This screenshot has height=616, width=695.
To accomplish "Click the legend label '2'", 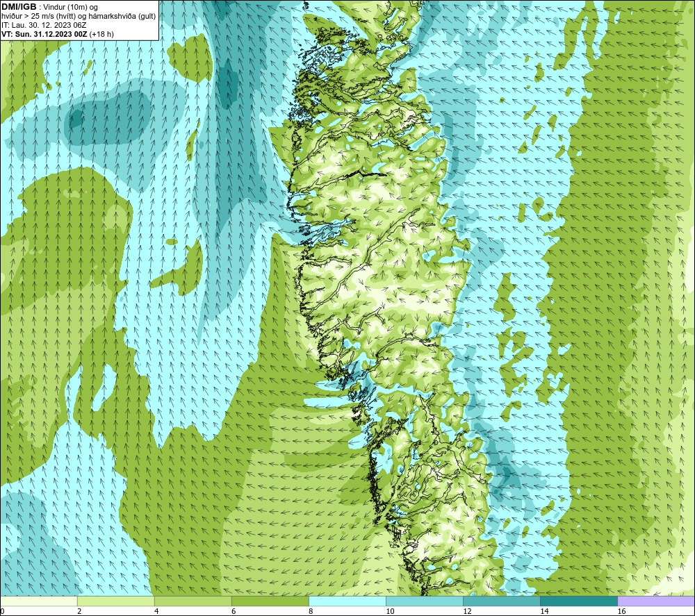I will (x=79, y=611).
